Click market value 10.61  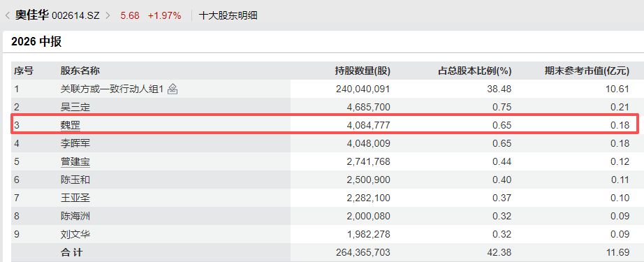(x=618, y=89)
